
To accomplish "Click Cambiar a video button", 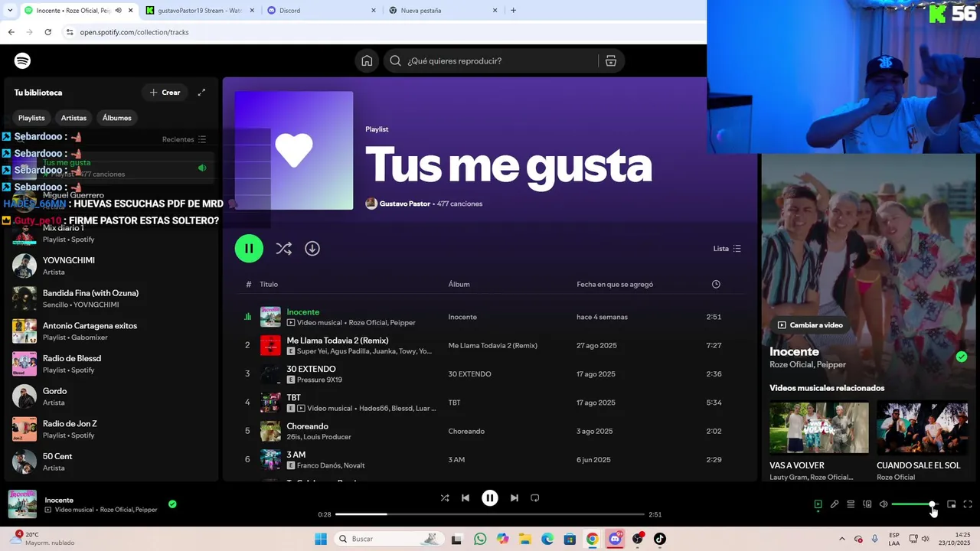I will coord(810,325).
